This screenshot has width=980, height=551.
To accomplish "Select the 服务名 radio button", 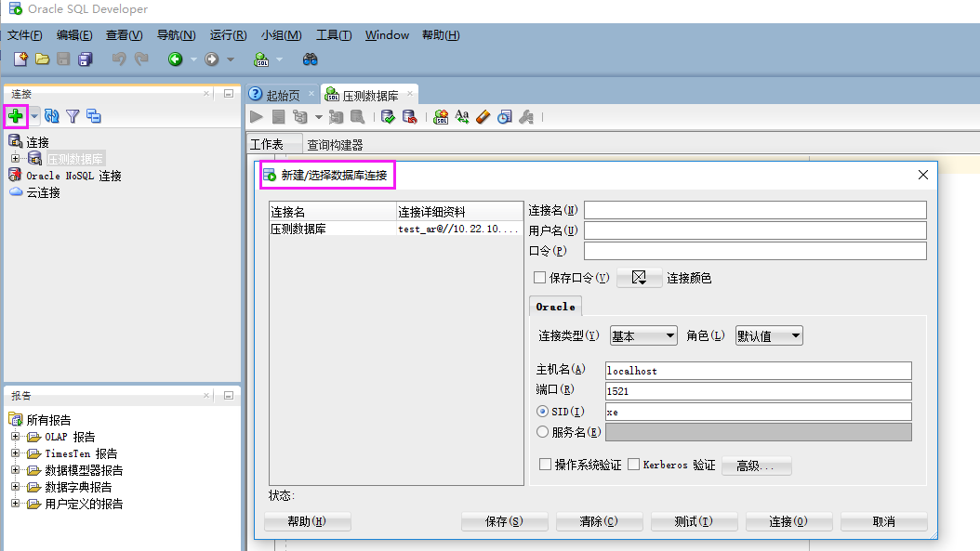I will click(x=542, y=432).
